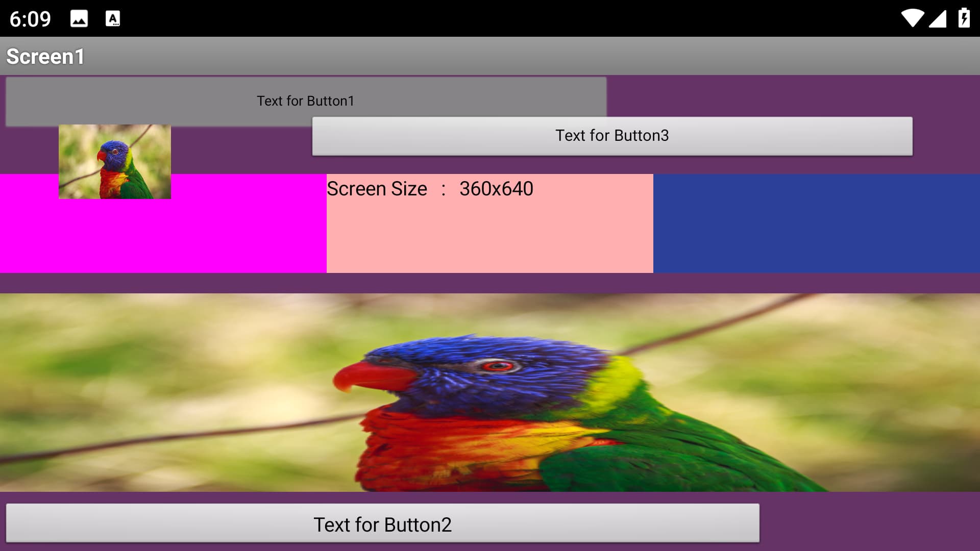Tap the battery charging icon
The image size is (980, 551).
point(964,18)
